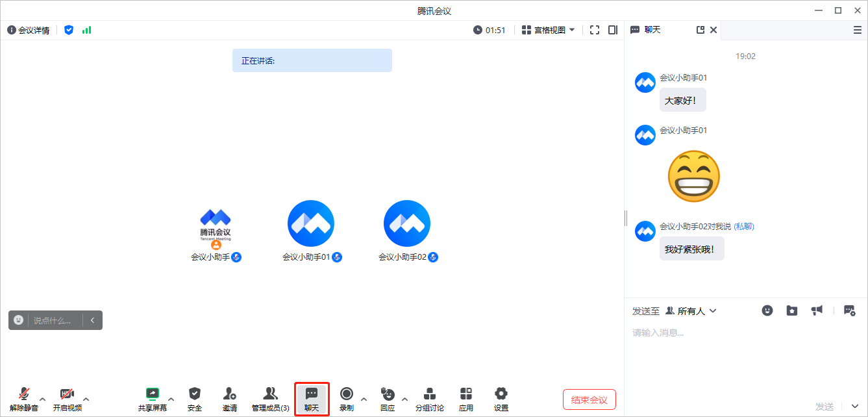Click emoji icon in floating chat bar
The height and width of the screenshot is (417, 868).
click(x=19, y=320)
